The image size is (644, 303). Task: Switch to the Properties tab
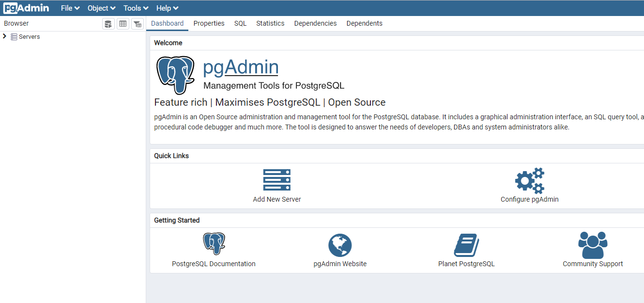click(x=209, y=23)
